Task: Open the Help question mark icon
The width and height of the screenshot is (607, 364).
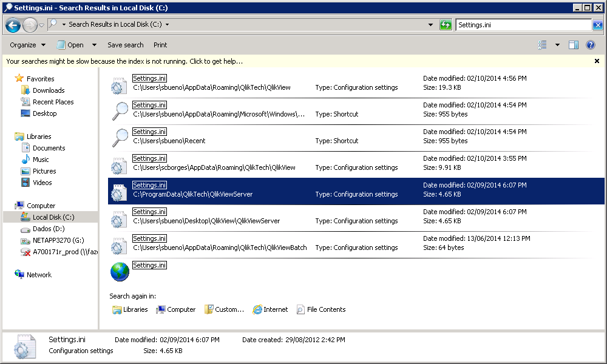Action: click(590, 45)
